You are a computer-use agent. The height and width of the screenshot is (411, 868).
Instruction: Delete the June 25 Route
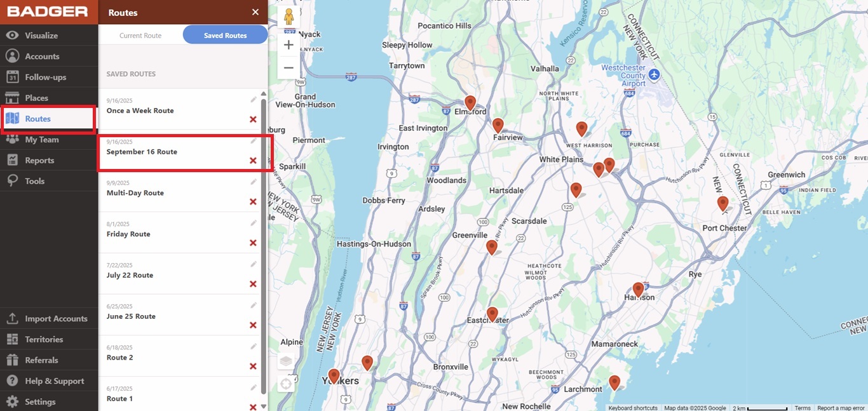[x=253, y=325]
